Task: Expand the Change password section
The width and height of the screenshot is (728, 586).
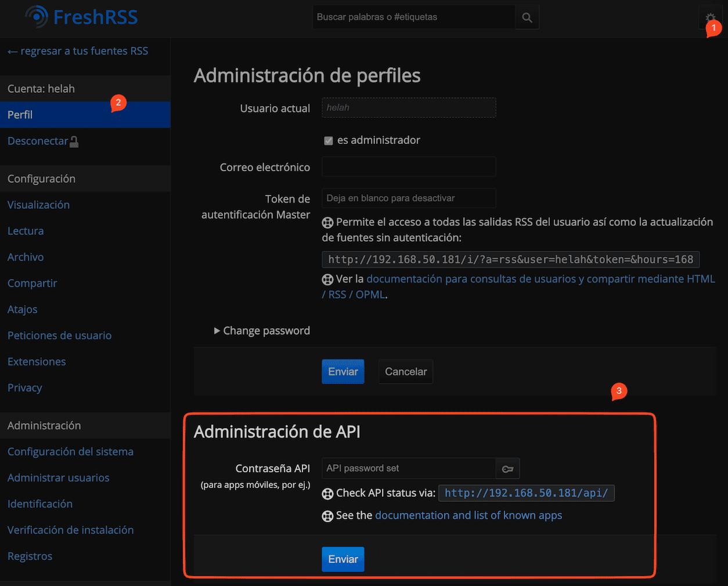Action: (262, 331)
